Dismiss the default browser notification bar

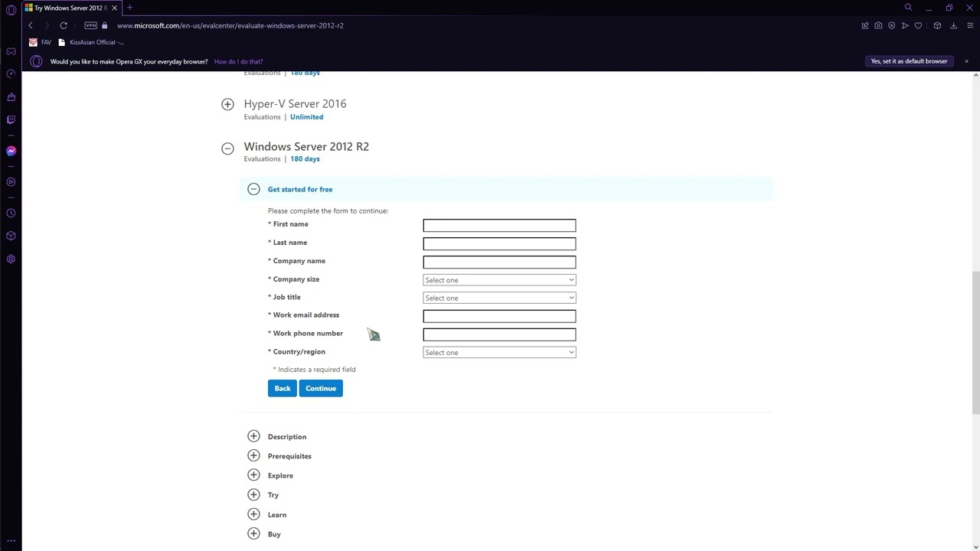pyautogui.click(x=966, y=61)
